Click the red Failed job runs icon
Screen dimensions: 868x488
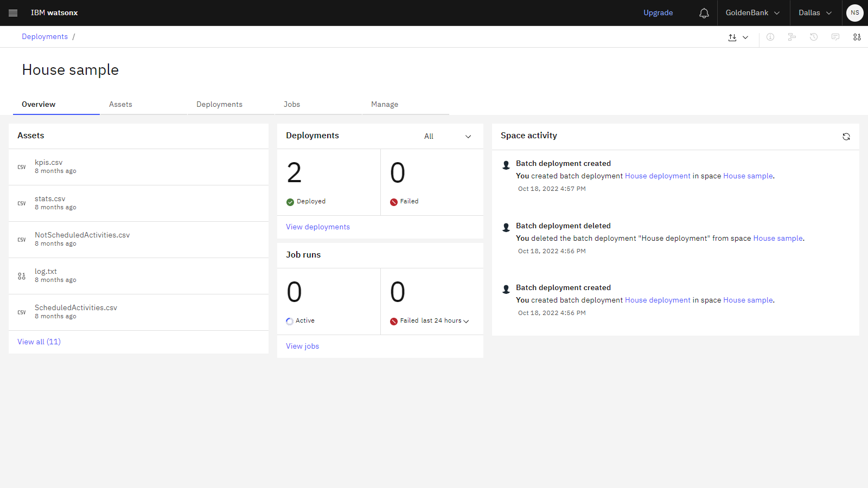394,322
